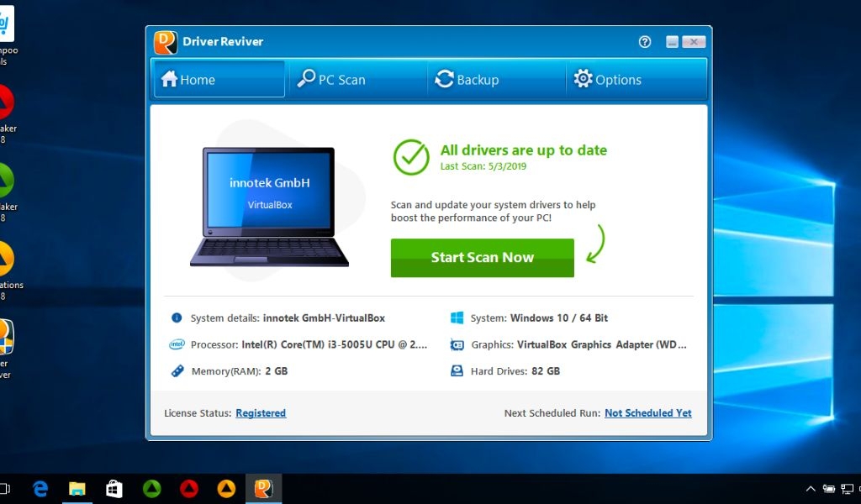The image size is (861, 504).
Task: Click the Start Scan Now button
Action: 482,258
